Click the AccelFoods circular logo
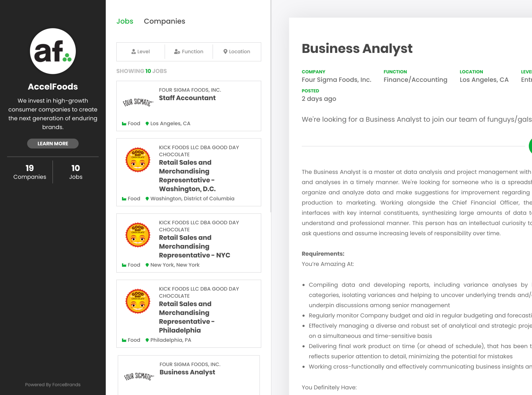 53,51
